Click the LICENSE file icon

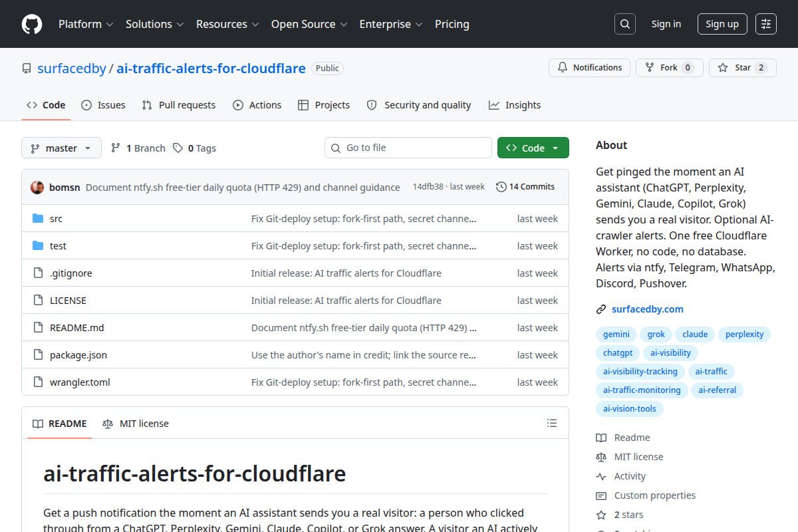click(x=38, y=301)
